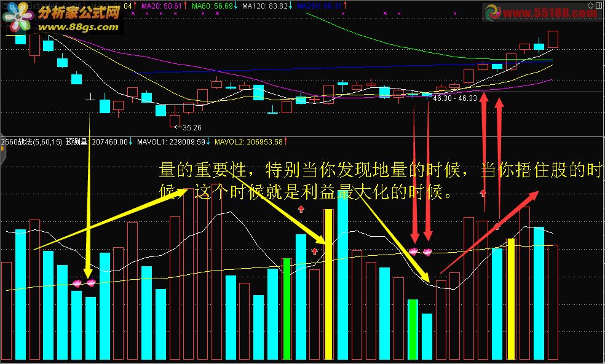
Task: Click the diamond icon in top-right corner
Action: [590, 6]
